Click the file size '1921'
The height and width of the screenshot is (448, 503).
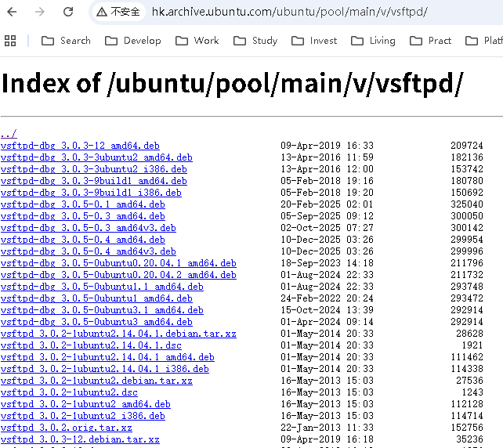point(472,345)
